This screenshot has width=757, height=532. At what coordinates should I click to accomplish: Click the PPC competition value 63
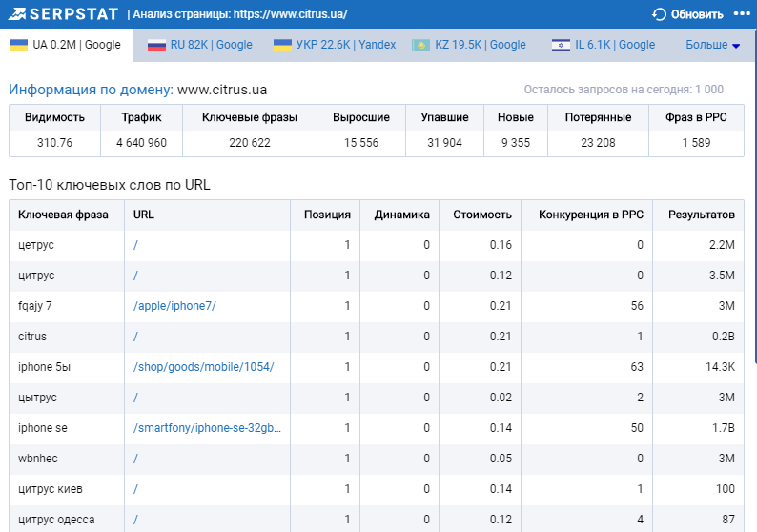[x=637, y=367]
